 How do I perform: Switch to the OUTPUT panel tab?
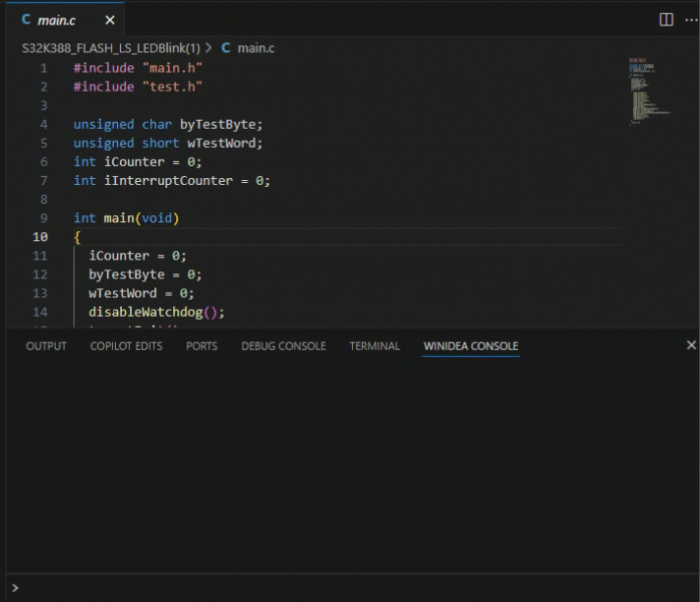(46, 346)
